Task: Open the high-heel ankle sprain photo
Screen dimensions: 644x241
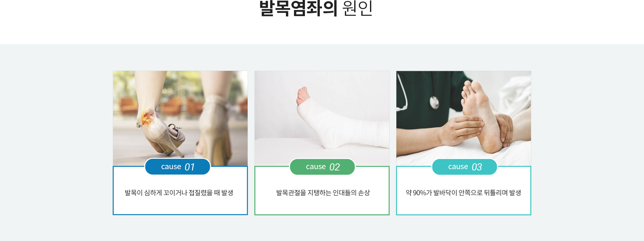Action: pyautogui.click(x=180, y=118)
